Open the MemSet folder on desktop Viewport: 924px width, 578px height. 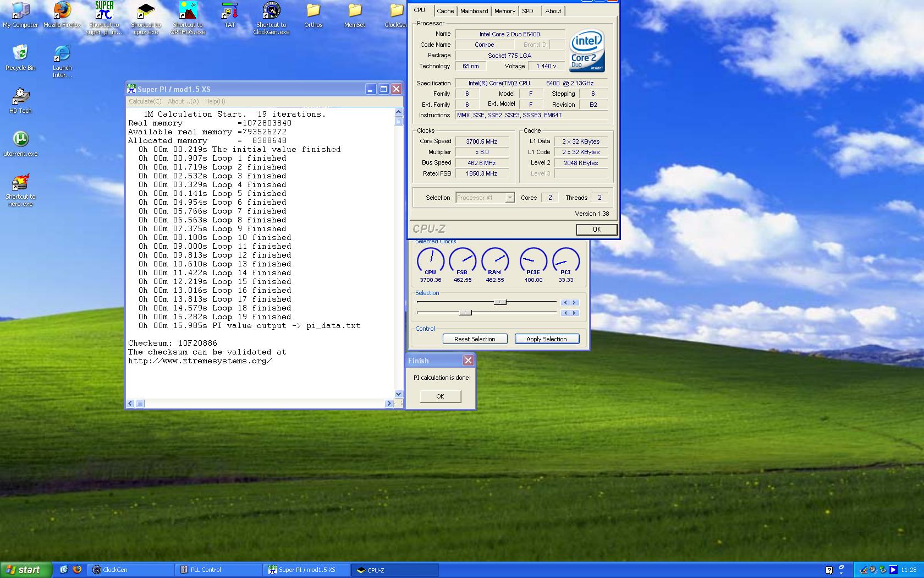355,15
